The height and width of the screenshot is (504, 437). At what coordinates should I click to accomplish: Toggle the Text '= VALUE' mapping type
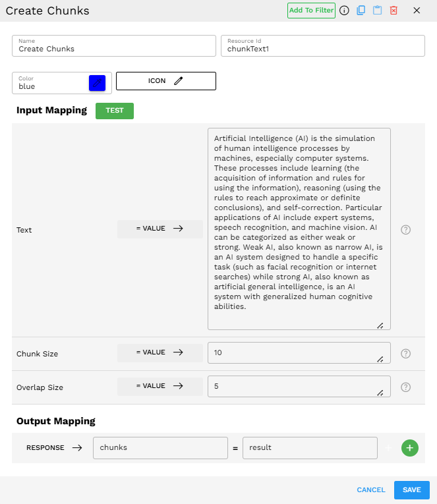coord(160,229)
